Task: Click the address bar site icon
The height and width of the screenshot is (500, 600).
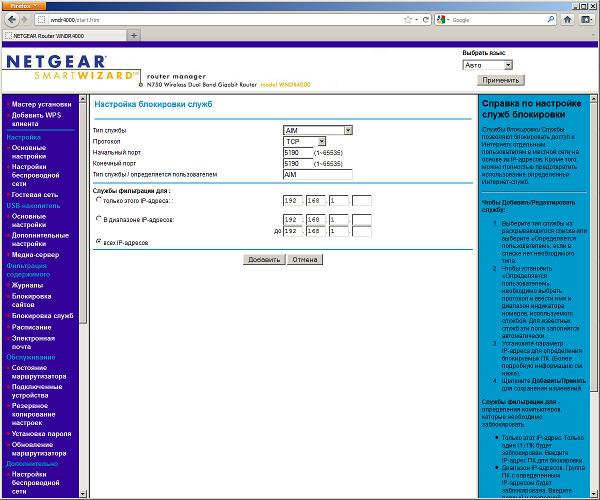Action: click(42, 20)
